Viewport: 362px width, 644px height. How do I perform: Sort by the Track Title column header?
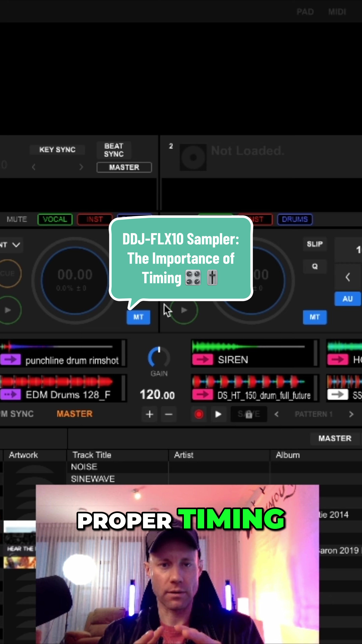coord(92,455)
